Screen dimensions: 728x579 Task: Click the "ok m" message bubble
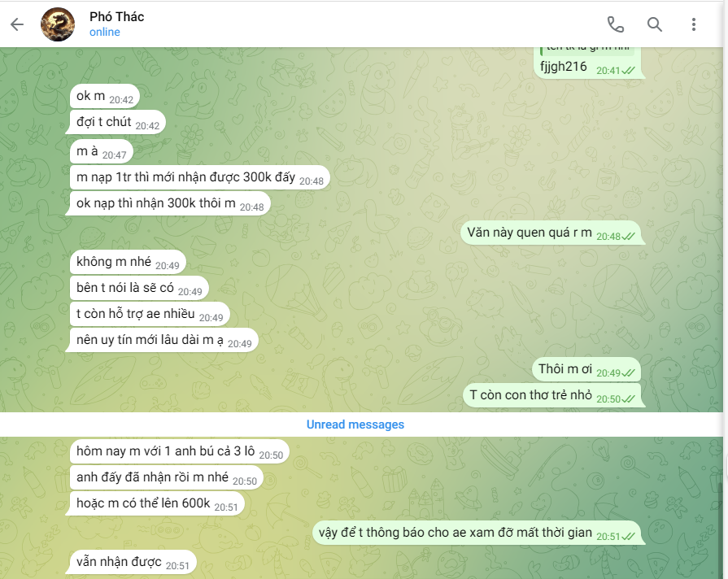point(105,96)
